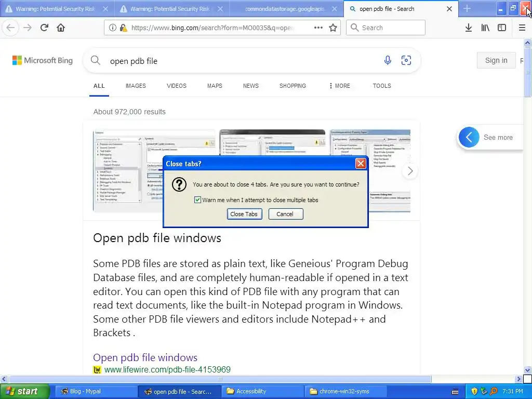Click the connection warning padlock icon
This screenshot has width=532, height=399.
pyautogui.click(x=123, y=28)
